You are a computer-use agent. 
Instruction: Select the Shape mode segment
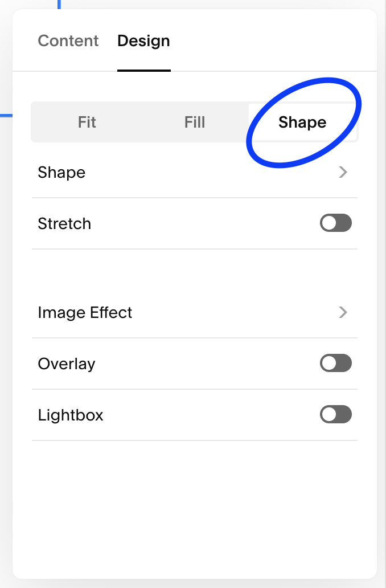[302, 122]
